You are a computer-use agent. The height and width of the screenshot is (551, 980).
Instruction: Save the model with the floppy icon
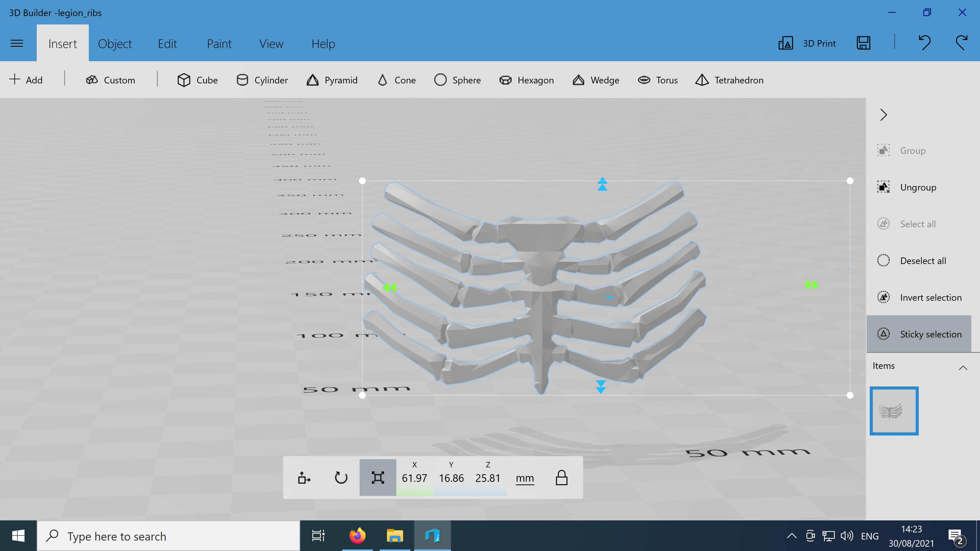coord(864,43)
